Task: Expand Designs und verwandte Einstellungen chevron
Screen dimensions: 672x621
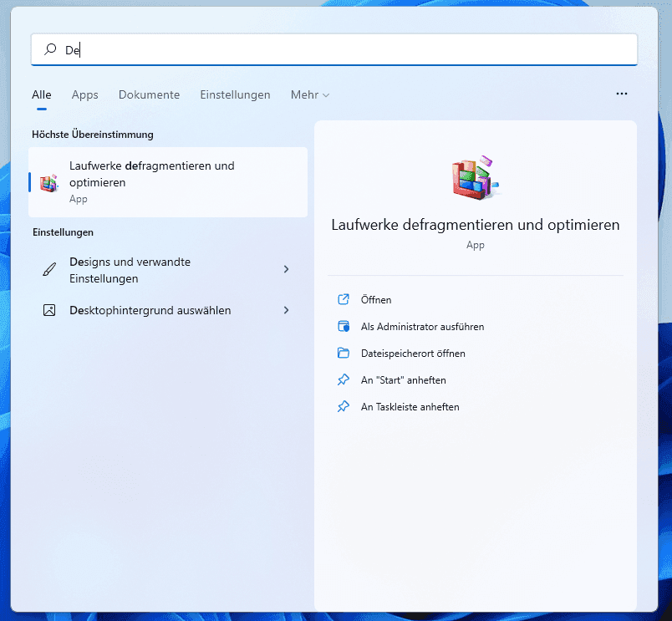Action: (287, 269)
